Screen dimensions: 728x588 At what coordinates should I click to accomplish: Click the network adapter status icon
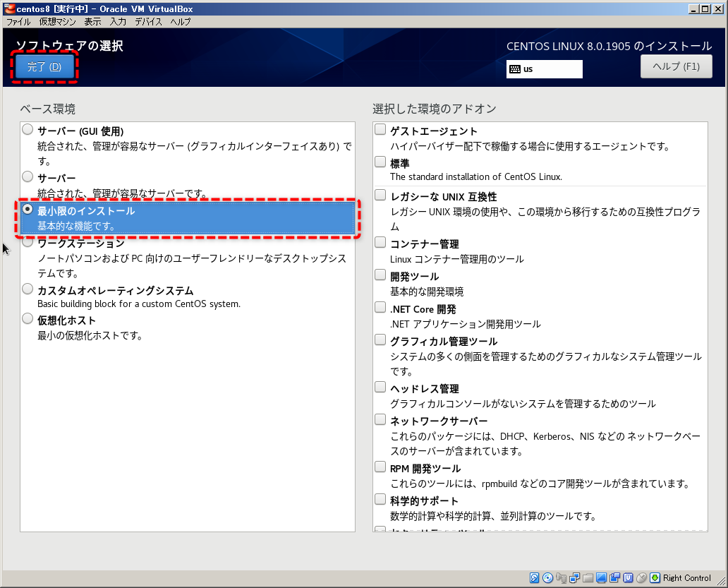(576, 577)
